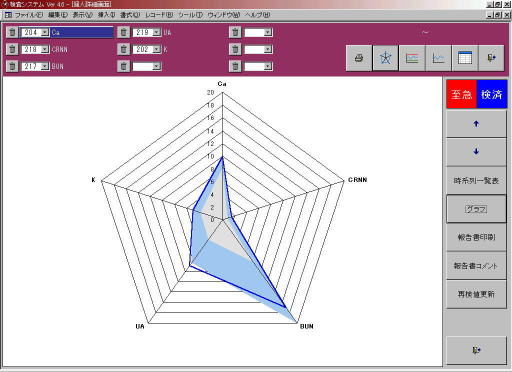
Task: Open the ツール menu
Action: click(x=190, y=15)
